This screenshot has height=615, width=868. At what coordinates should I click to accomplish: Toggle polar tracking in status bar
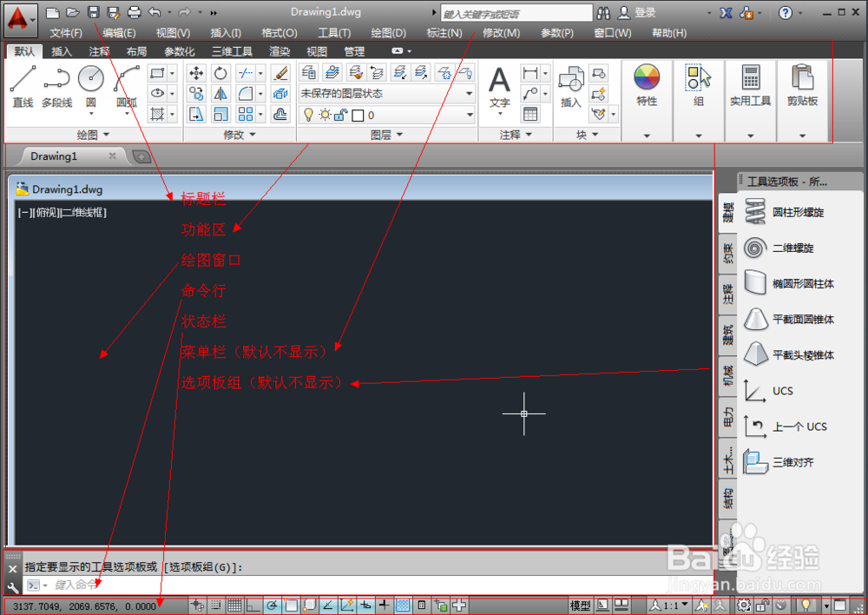272,605
